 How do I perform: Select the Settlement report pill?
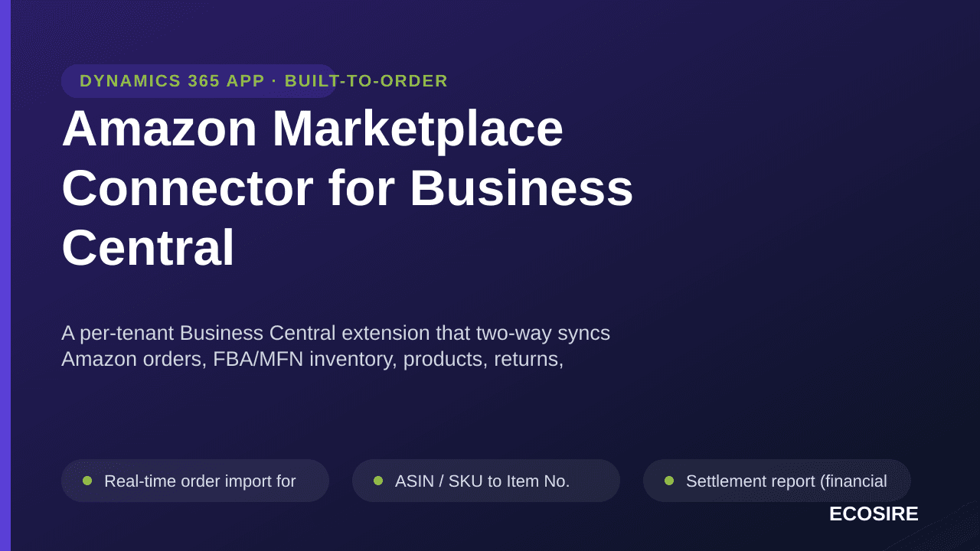[x=777, y=481]
